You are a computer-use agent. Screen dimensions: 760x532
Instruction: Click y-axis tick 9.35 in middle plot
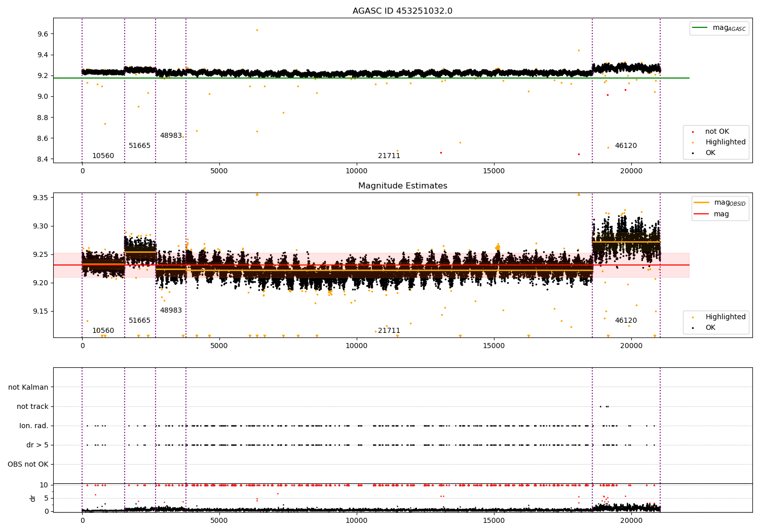pos(40,198)
